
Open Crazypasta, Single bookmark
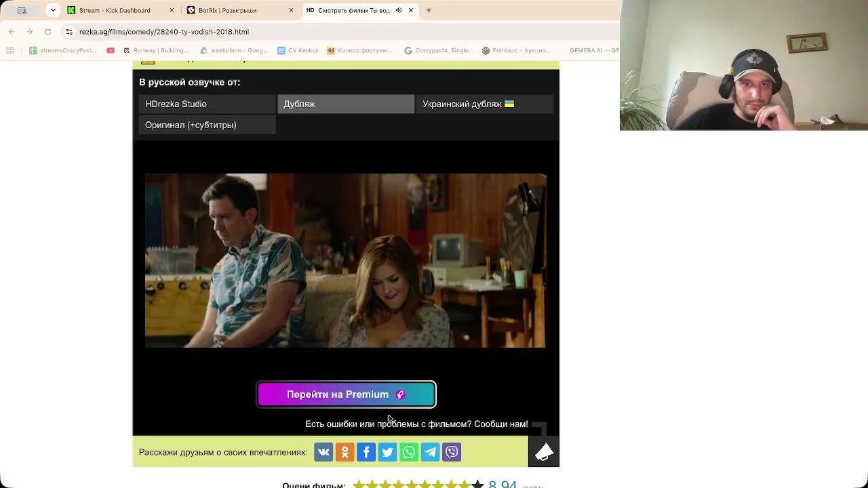(439, 50)
